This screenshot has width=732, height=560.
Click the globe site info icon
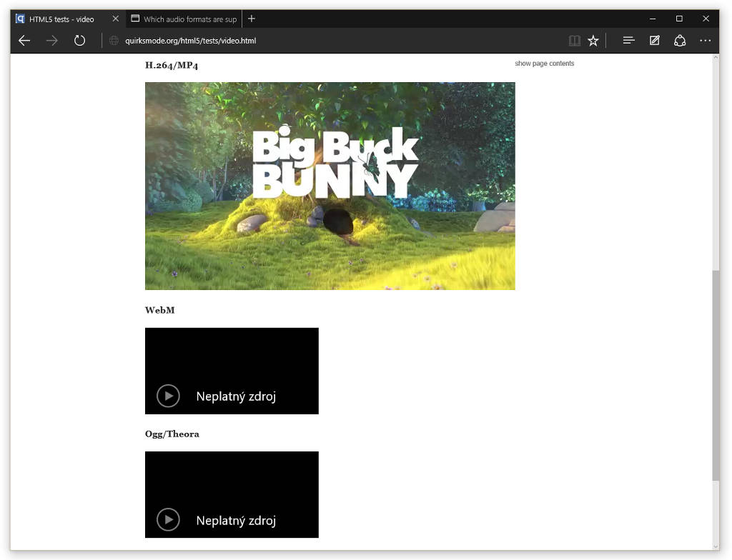click(x=114, y=41)
